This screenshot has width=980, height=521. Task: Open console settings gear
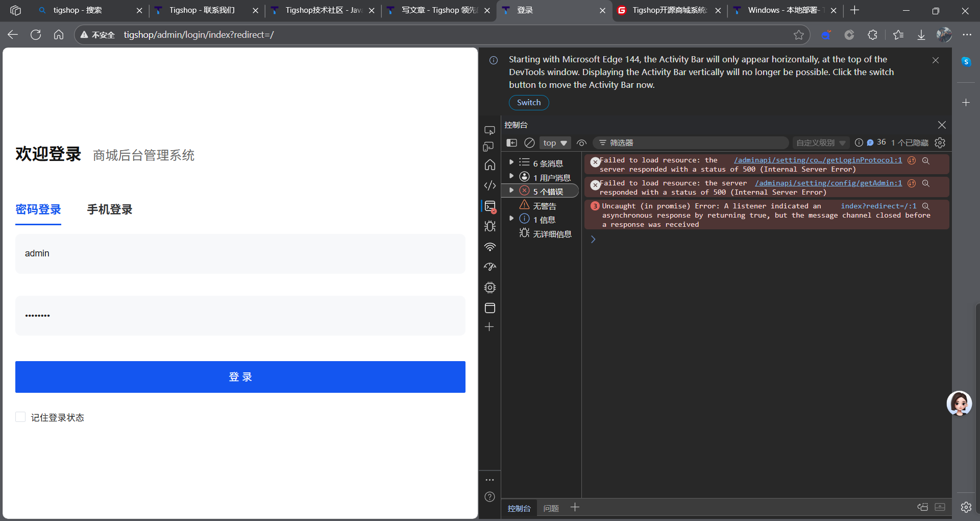940,143
